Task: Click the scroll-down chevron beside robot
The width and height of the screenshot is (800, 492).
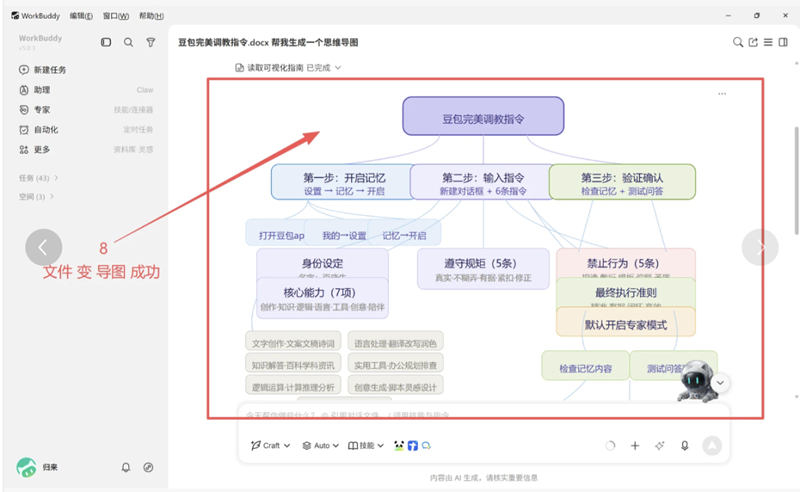Action: click(x=720, y=383)
